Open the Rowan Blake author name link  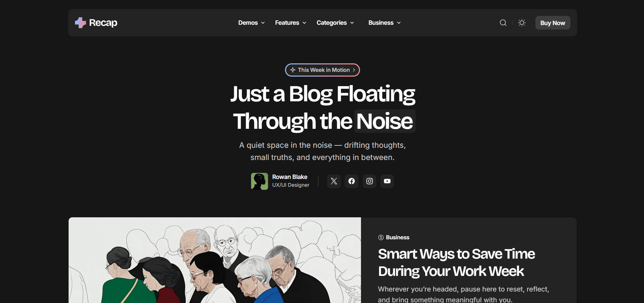click(290, 177)
